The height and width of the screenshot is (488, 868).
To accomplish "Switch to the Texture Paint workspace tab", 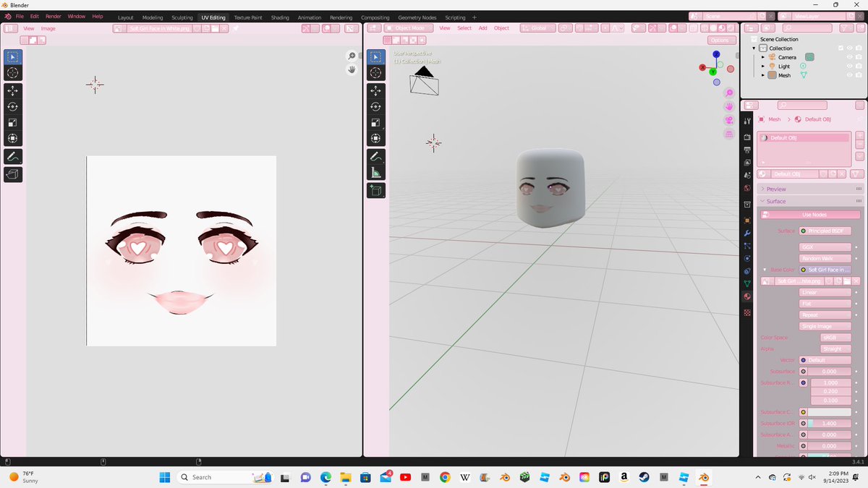I will [248, 17].
